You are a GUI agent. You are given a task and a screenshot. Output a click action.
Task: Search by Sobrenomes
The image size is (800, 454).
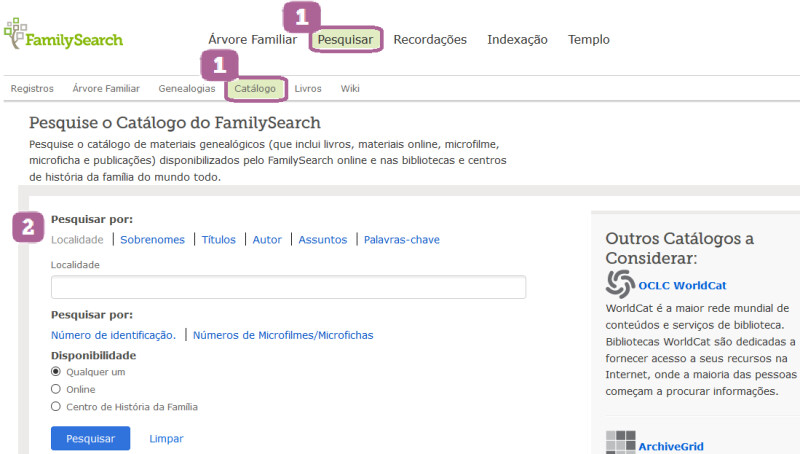click(x=153, y=240)
